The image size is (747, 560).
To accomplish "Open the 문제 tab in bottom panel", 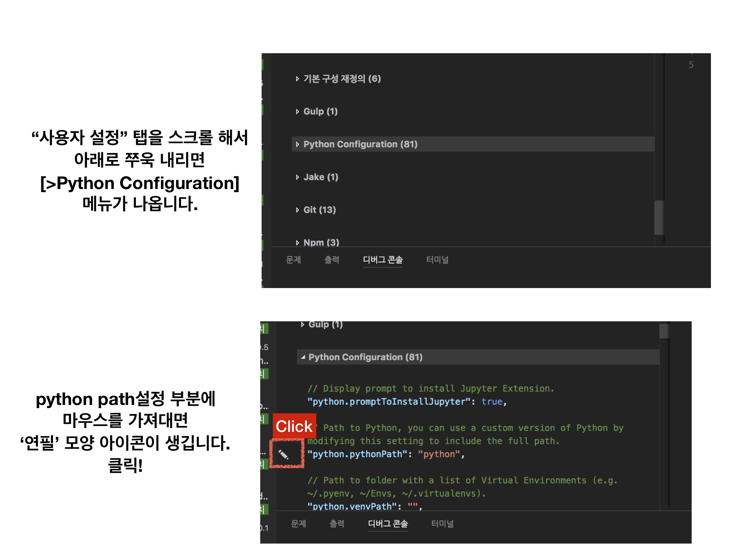I will 299,524.
